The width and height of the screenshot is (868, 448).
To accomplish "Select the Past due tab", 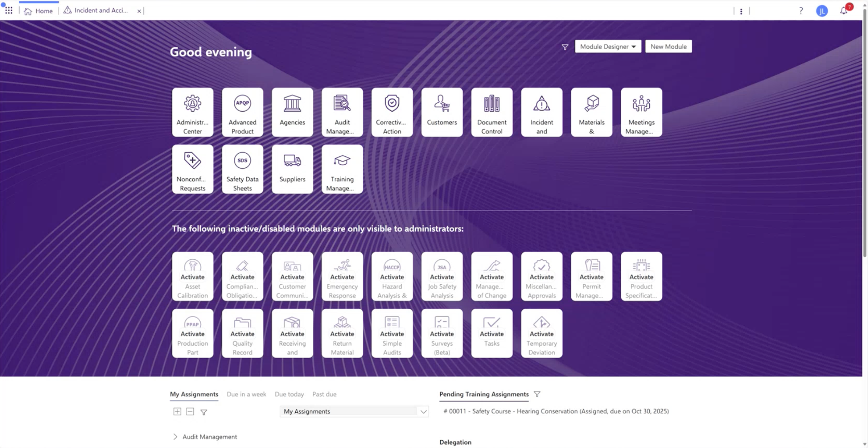I will [324, 394].
